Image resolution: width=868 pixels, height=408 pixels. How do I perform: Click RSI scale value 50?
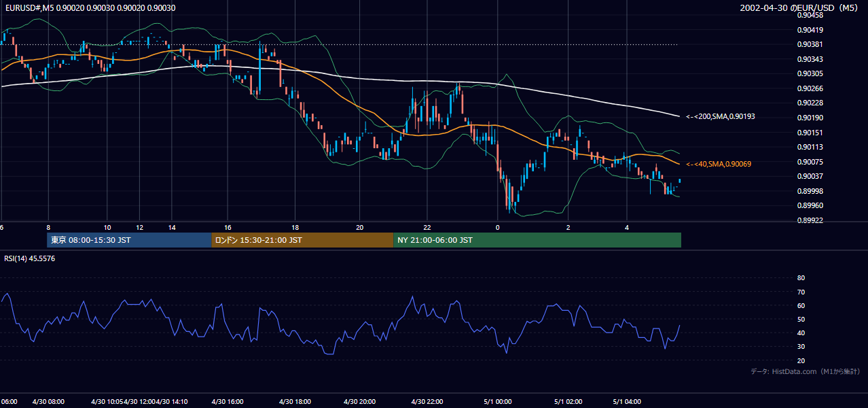point(801,319)
